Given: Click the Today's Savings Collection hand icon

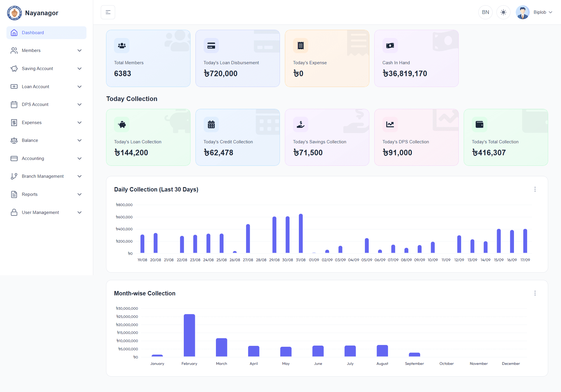Looking at the screenshot, I should pyautogui.click(x=301, y=125).
